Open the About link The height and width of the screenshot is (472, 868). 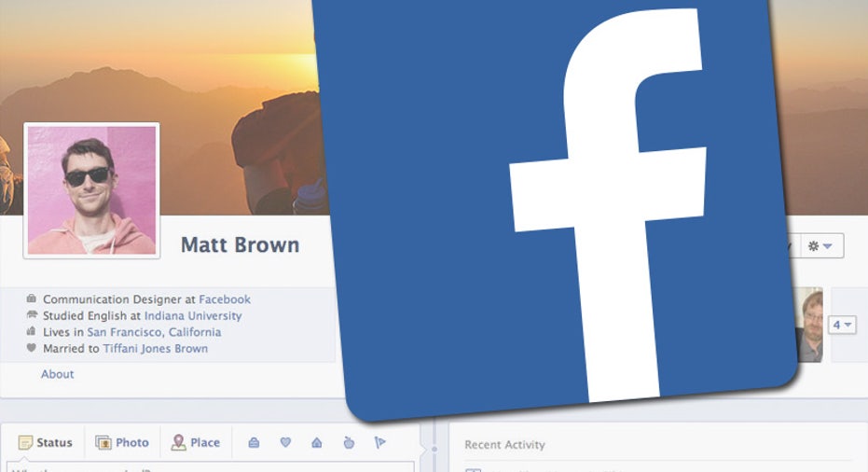click(x=57, y=374)
